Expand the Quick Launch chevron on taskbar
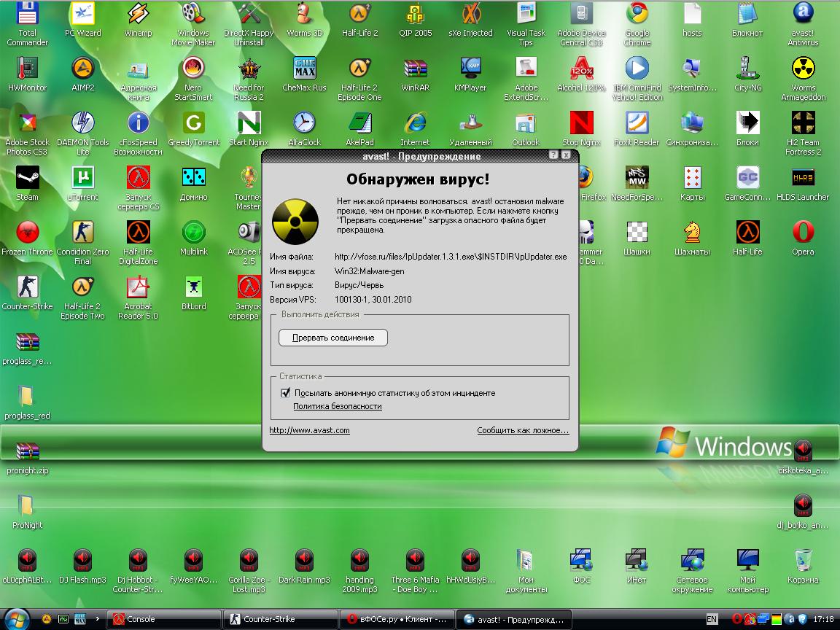 pos(98,619)
